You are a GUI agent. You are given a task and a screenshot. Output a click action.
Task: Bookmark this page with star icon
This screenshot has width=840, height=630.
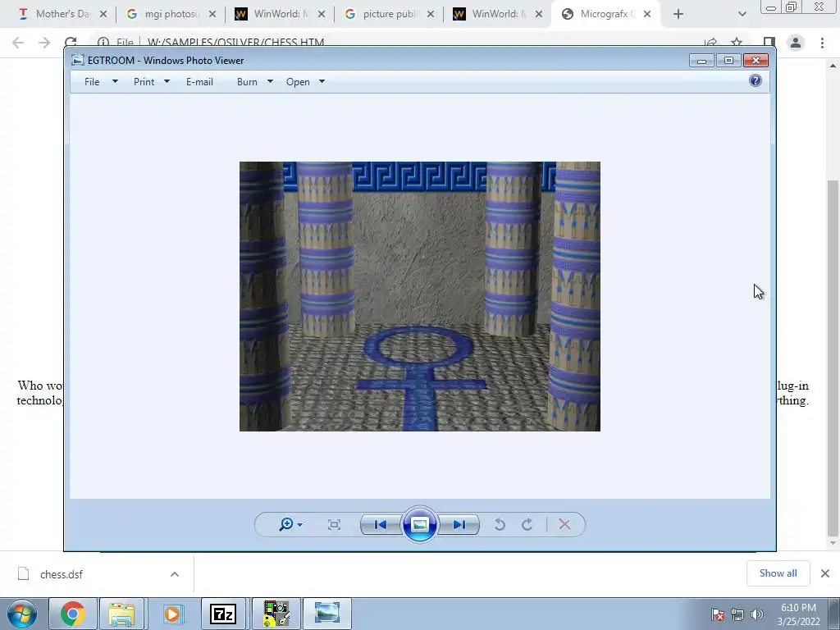tap(737, 43)
